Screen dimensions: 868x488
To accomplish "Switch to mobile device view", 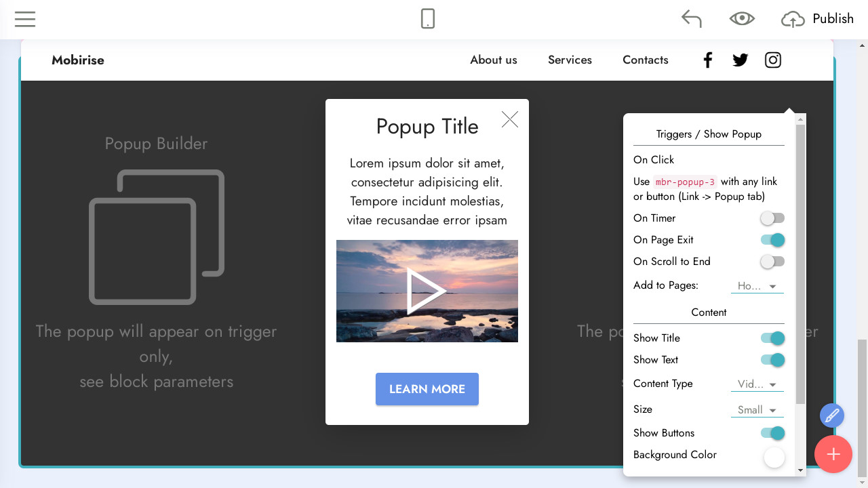I will (x=427, y=19).
